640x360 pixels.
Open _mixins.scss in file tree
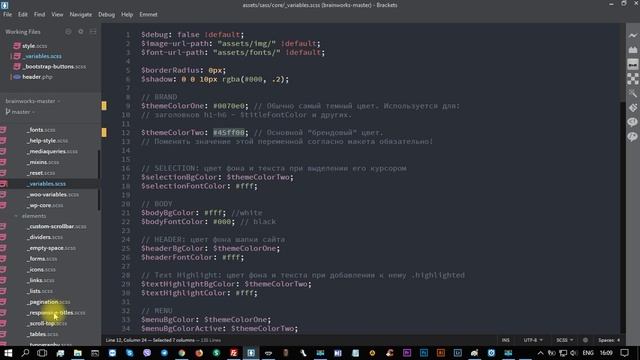coord(43,162)
